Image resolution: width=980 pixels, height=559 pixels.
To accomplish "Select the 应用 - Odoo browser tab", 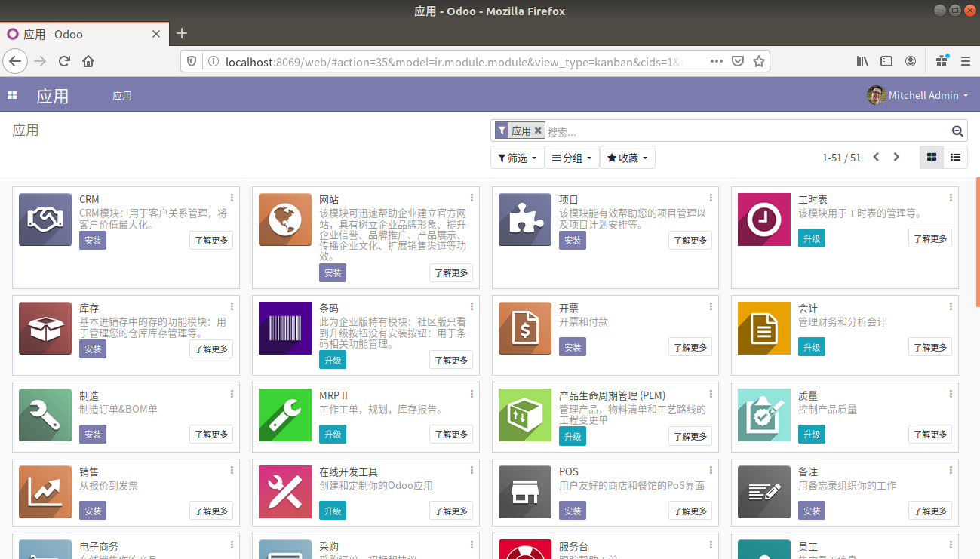I will point(84,34).
